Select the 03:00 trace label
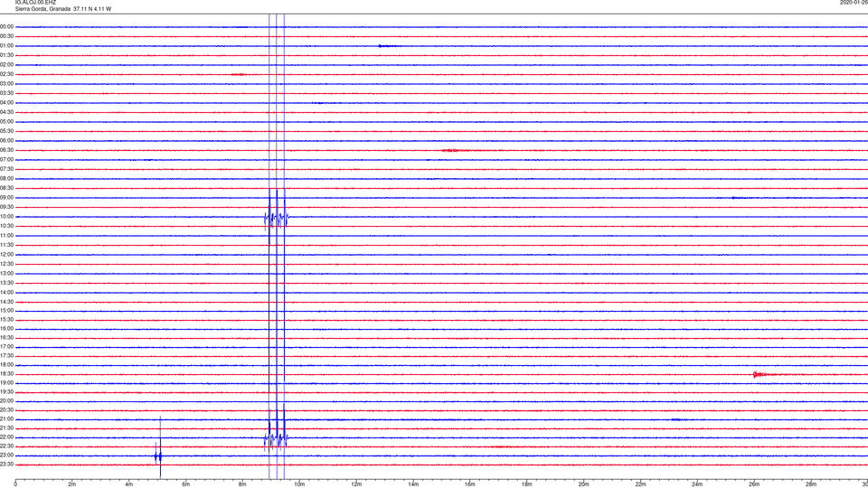 coord(6,83)
